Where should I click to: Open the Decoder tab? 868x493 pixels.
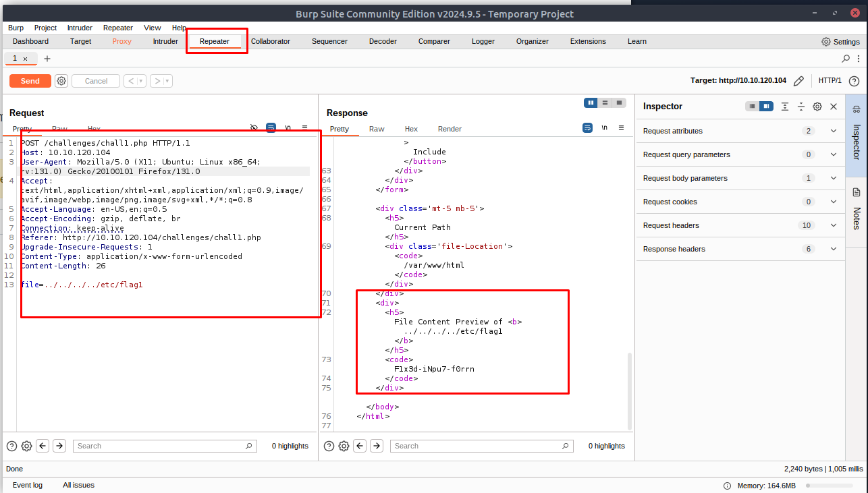(383, 41)
